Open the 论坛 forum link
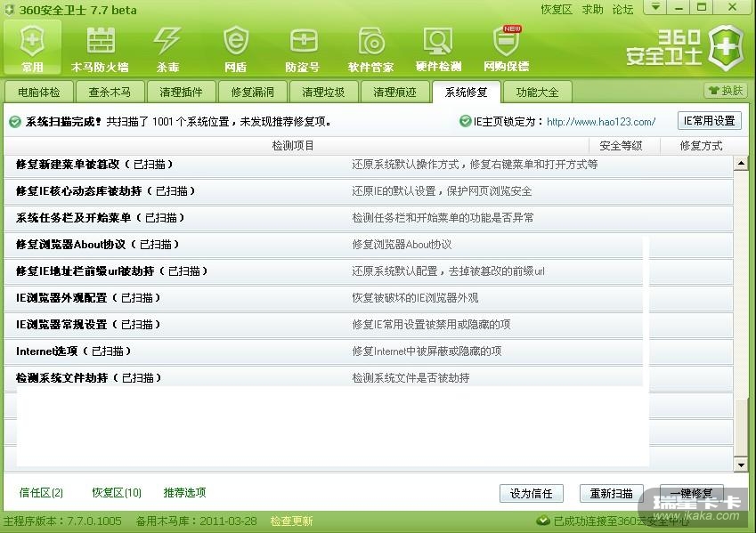The width and height of the screenshot is (756, 533). [x=622, y=10]
